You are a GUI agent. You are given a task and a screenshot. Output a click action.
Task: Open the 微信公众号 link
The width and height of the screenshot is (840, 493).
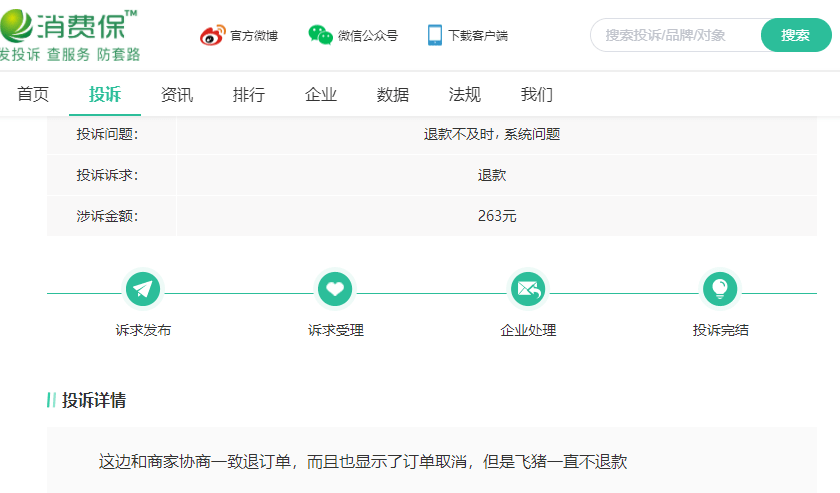tap(368, 35)
